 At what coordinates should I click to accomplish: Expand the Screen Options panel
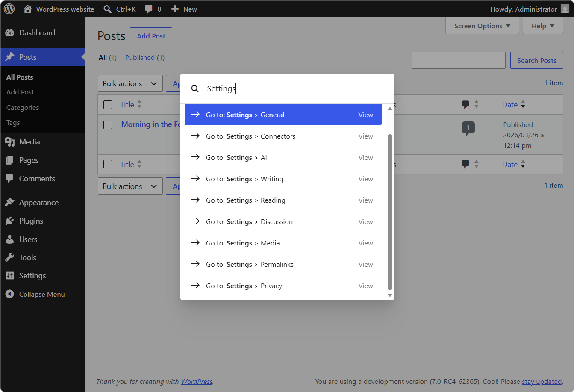pos(482,26)
